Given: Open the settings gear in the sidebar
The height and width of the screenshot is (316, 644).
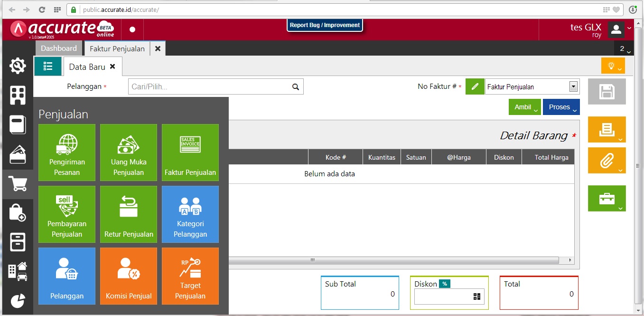Looking at the screenshot, I should click(18, 66).
